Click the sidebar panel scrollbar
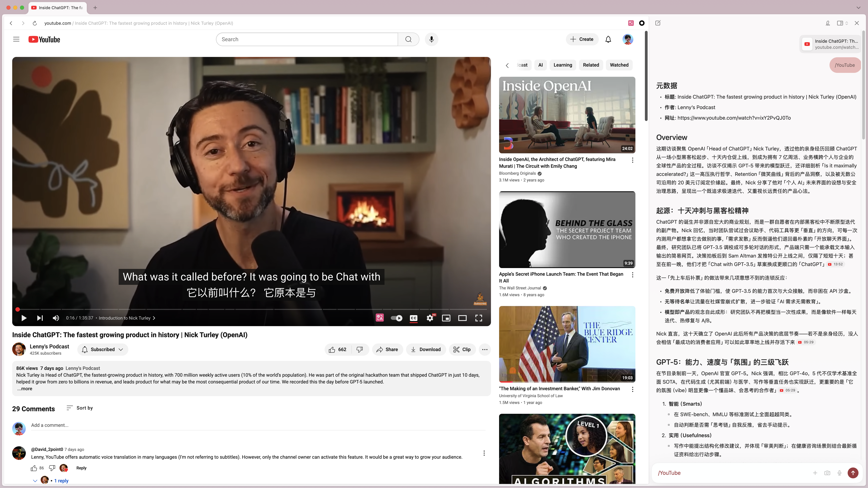The height and width of the screenshot is (488, 868). 864,85
